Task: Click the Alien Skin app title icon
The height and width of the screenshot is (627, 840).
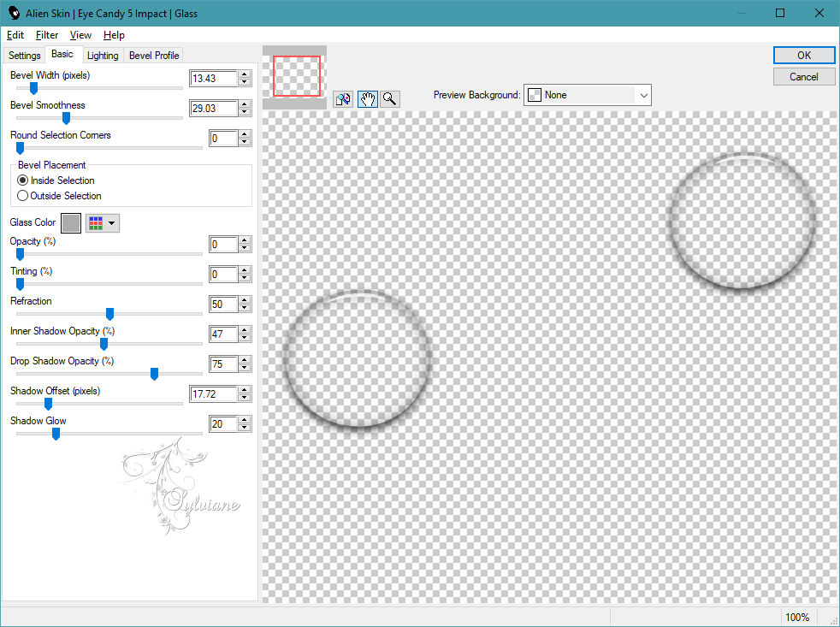Action: (x=14, y=13)
